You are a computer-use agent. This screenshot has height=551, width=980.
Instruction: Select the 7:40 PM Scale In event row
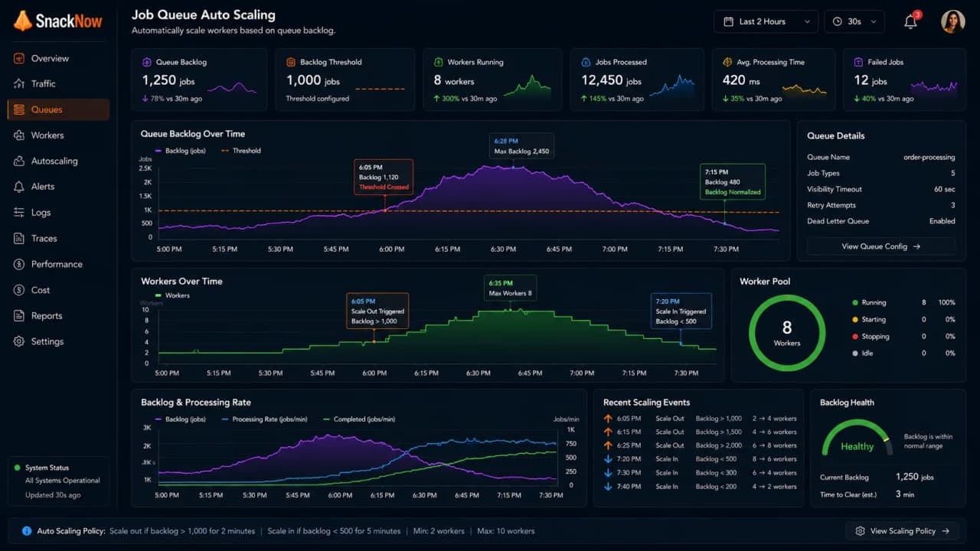click(x=701, y=487)
